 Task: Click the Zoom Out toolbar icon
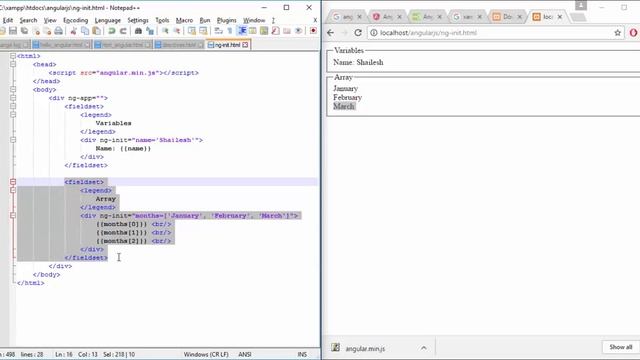[177, 31]
